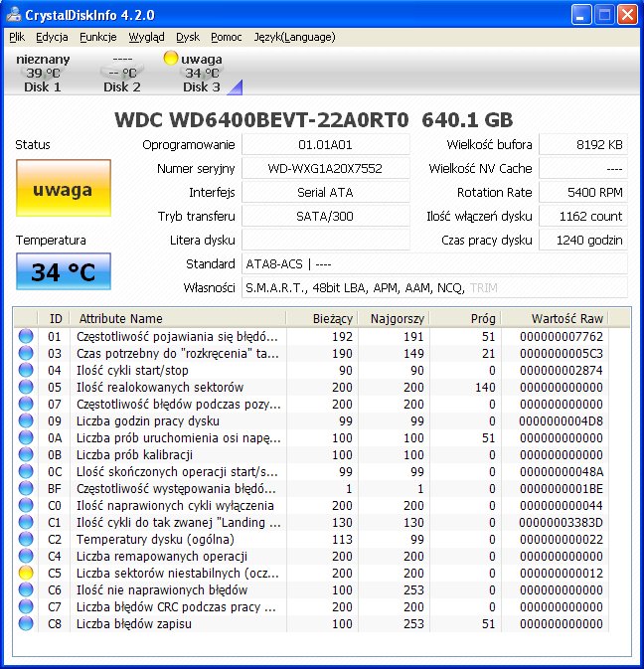Click yellow warning orb for attribute C5

(x=26, y=573)
